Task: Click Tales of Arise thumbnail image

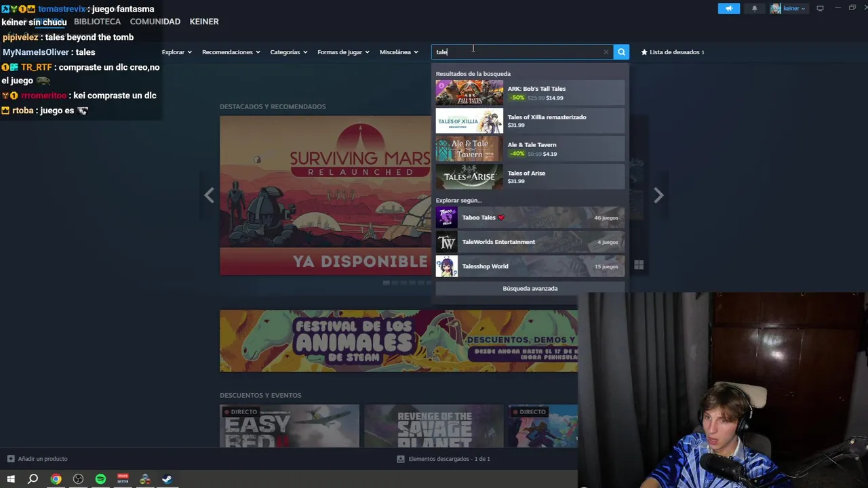Action: coord(469,177)
